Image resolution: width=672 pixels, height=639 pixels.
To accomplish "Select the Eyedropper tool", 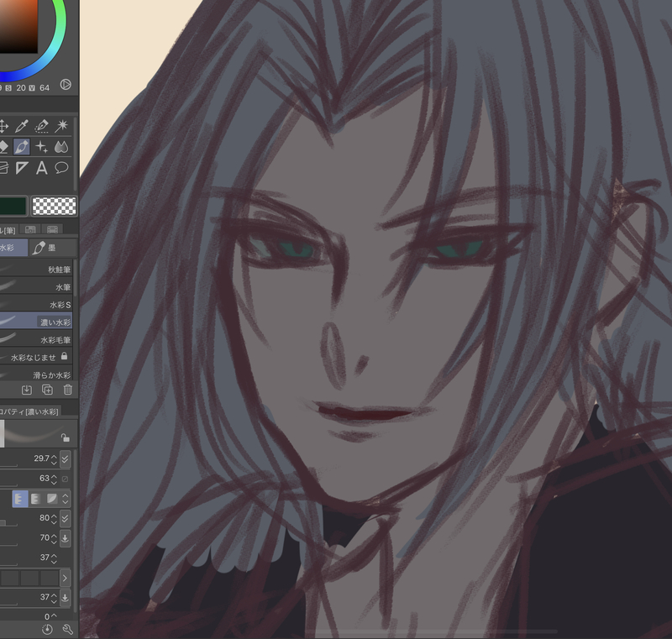I will (22, 126).
